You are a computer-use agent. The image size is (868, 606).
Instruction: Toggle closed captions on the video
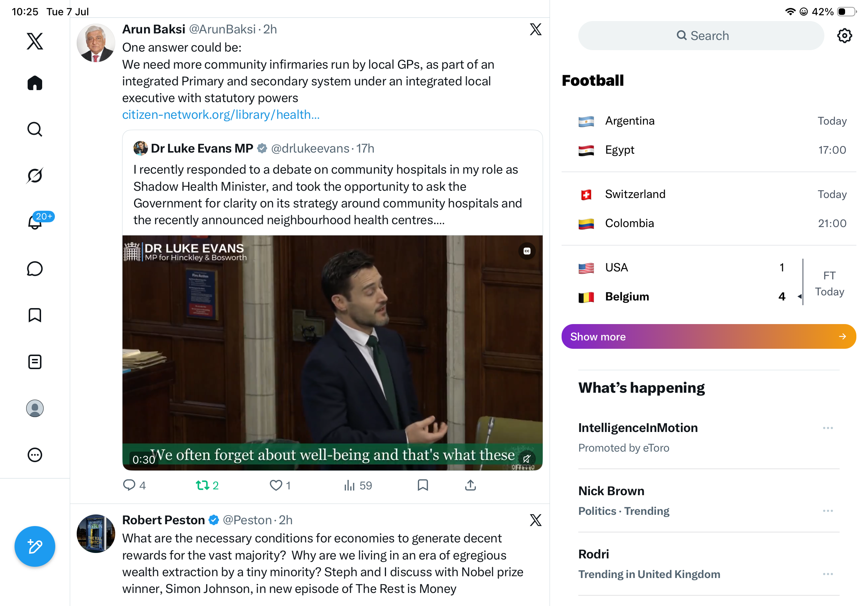click(x=527, y=251)
